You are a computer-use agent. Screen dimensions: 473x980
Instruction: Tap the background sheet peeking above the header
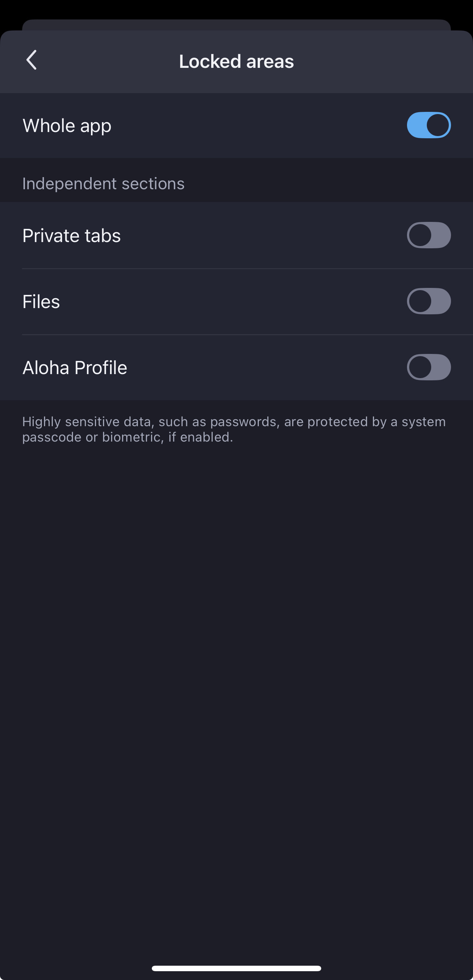tap(236, 25)
